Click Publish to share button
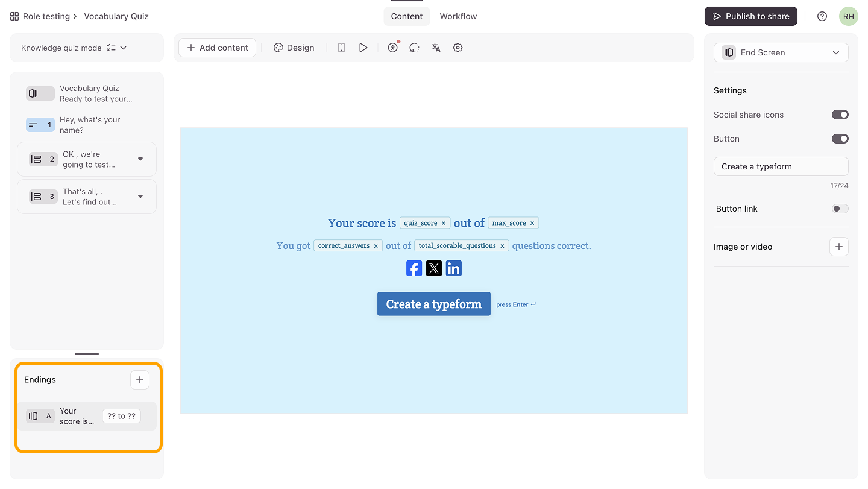Screen dimensions: 868x489 pyautogui.click(x=751, y=16)
